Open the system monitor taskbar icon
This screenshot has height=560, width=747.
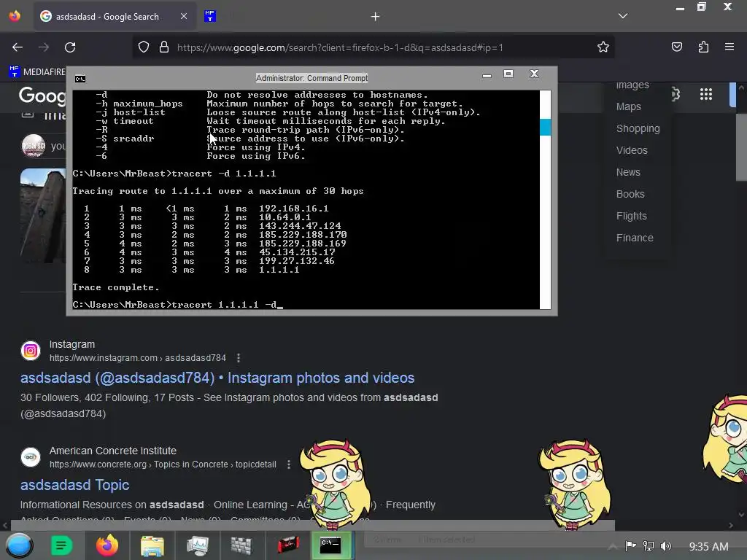197,545
